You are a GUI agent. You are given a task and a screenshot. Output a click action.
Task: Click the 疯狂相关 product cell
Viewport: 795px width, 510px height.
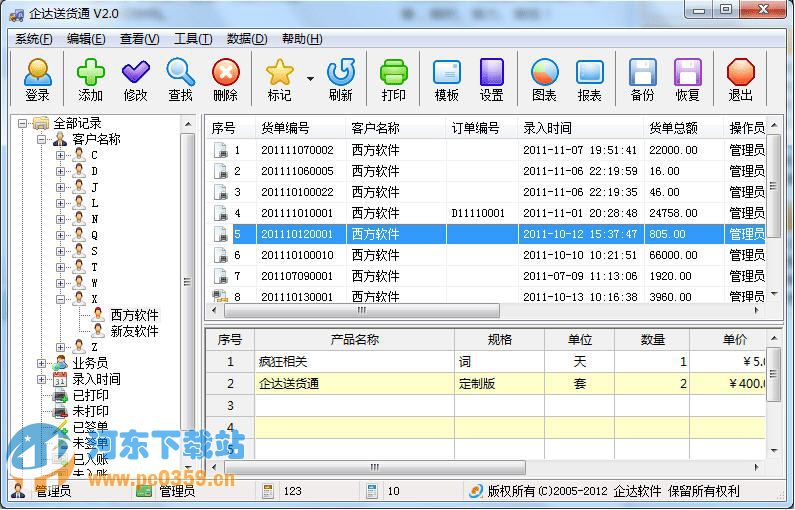(354, 362)
